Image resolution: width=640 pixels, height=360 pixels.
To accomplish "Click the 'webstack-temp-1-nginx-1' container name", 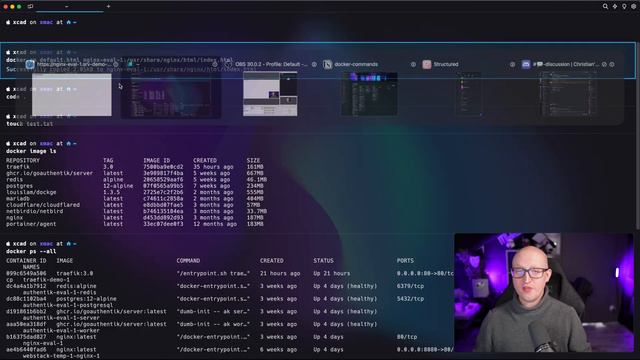I will point(61,356).
